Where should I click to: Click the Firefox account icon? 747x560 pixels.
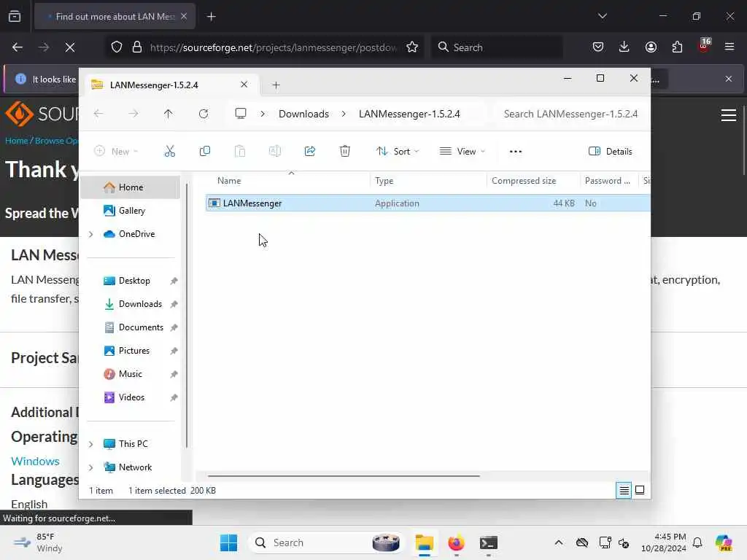point(651,47)
